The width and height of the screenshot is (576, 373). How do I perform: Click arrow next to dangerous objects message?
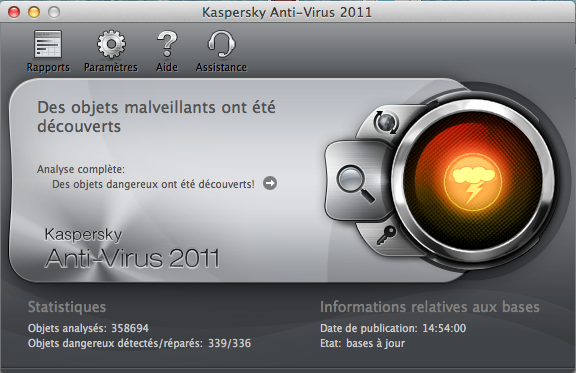[270, 183]
